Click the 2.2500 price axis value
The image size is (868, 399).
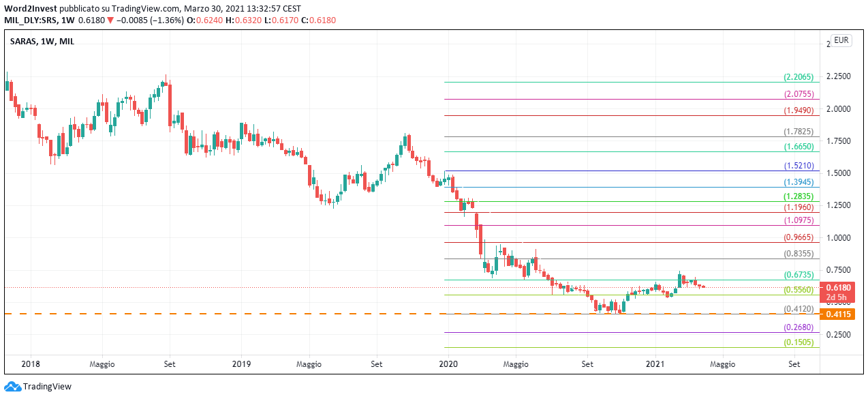point(838,76)
